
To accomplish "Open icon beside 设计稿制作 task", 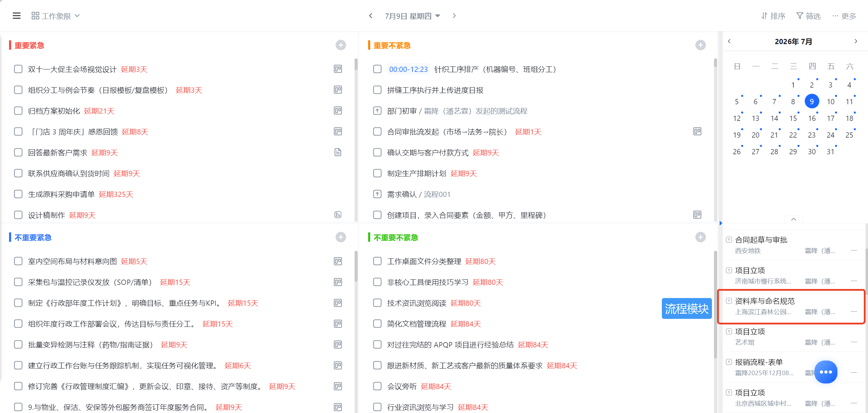I will pos(338,215).
